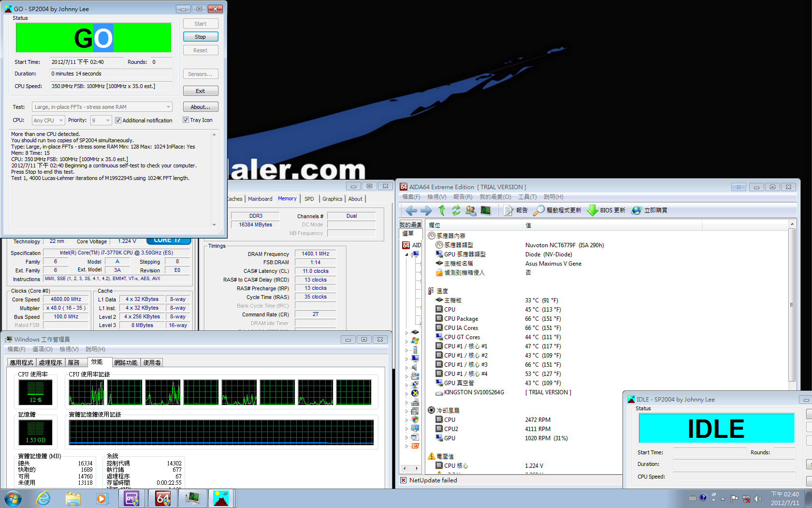Viewport: 812px width, 508px height.
Task: Open the Windows Start orb
Action: click(x=13, y=498)
